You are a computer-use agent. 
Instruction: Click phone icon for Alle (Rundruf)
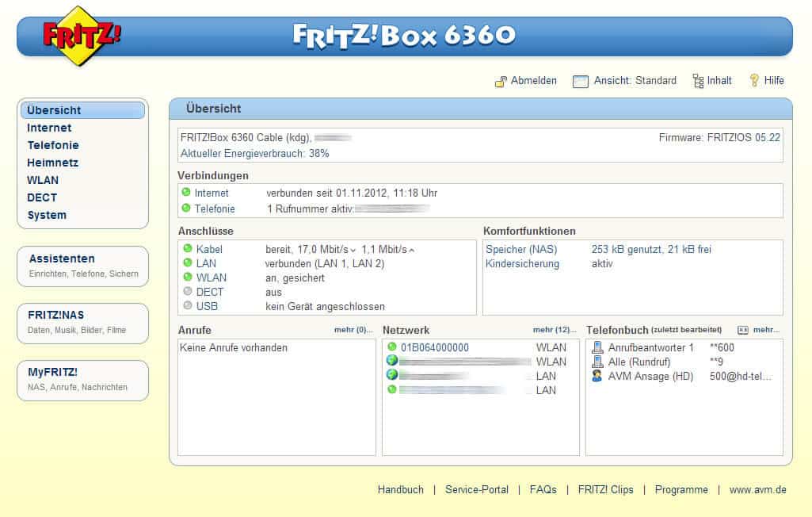point(597,362)
